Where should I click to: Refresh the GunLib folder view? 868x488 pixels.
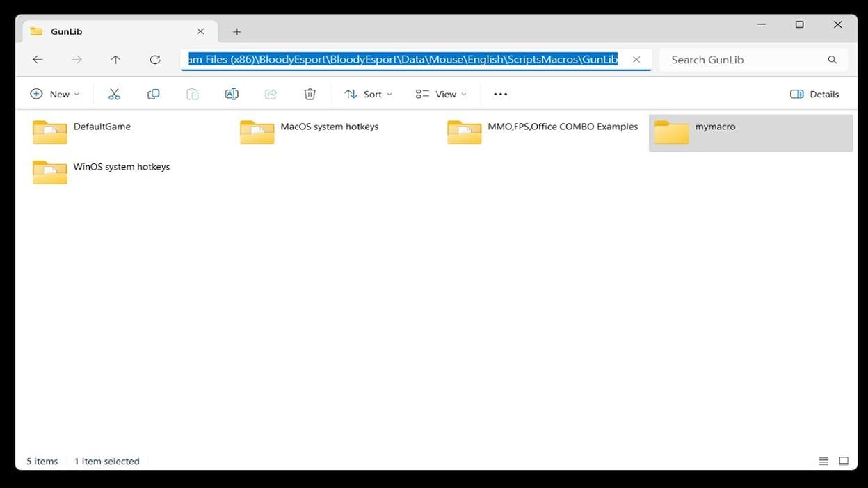coord(154,60)
